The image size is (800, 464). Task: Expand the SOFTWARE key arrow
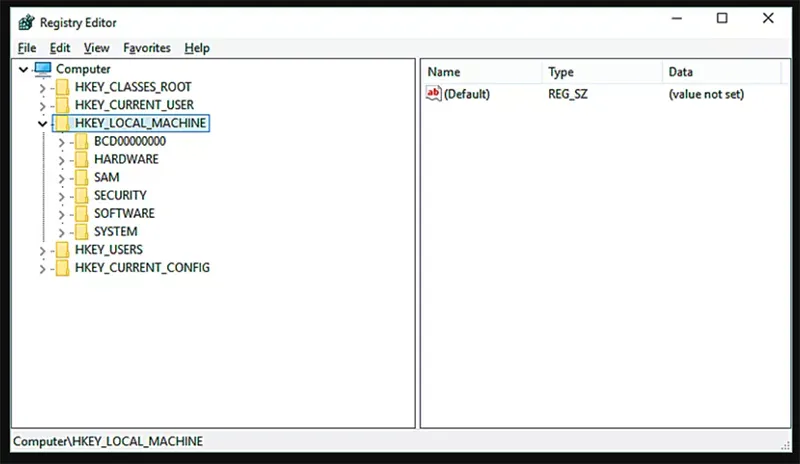click(x=61, y=214)
